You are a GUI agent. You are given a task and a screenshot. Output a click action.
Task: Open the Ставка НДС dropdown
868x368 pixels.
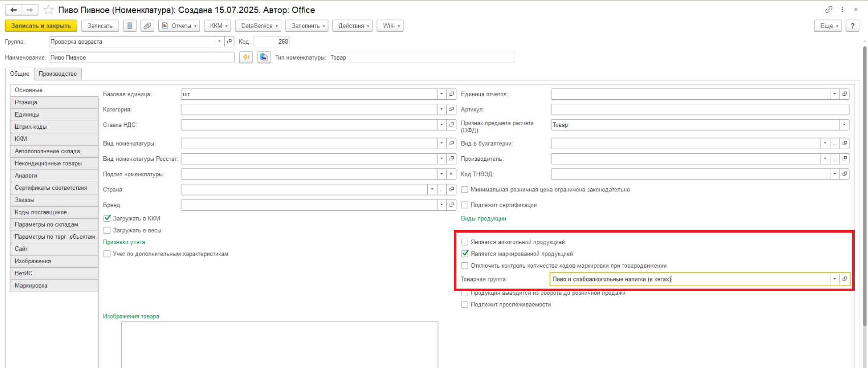(x=441, y=125)
